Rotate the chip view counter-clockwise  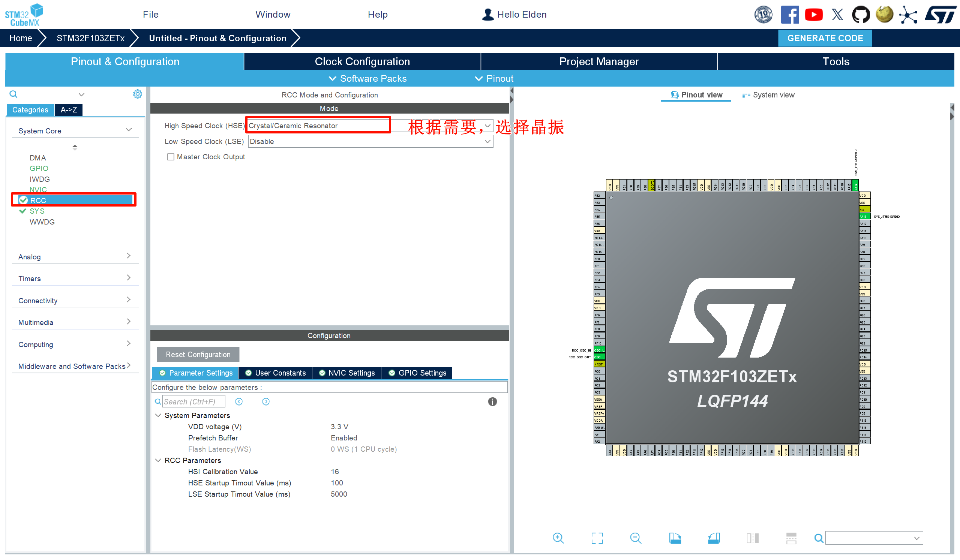(714, 538)
